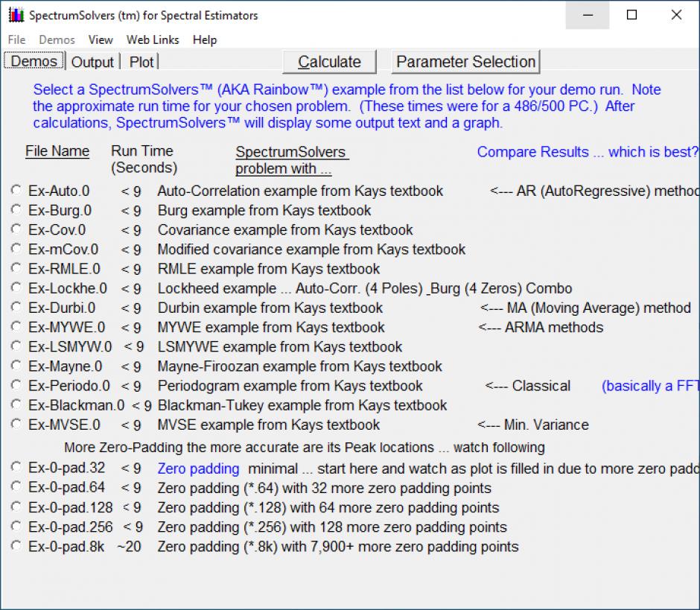Click 'Covariance example from Kays textbook' description
This screenshot has height=610, width=700.
coord(284,229)
